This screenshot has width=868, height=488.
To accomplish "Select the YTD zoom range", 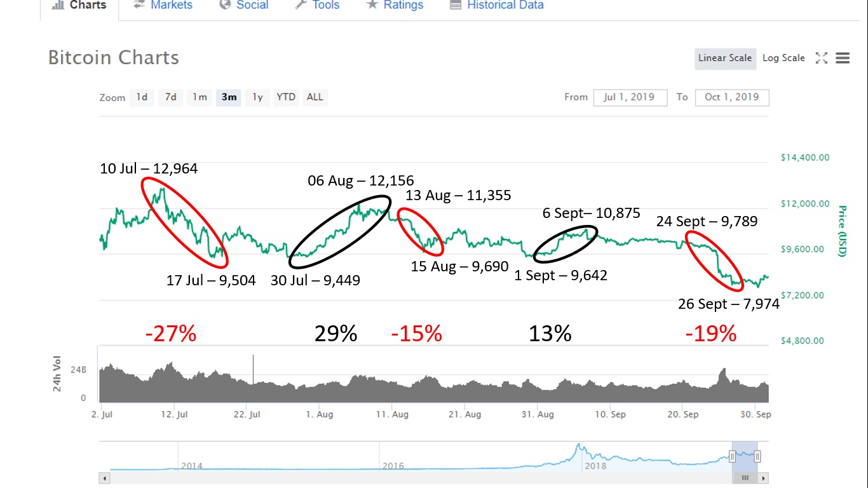I will (x=286, y=97).
